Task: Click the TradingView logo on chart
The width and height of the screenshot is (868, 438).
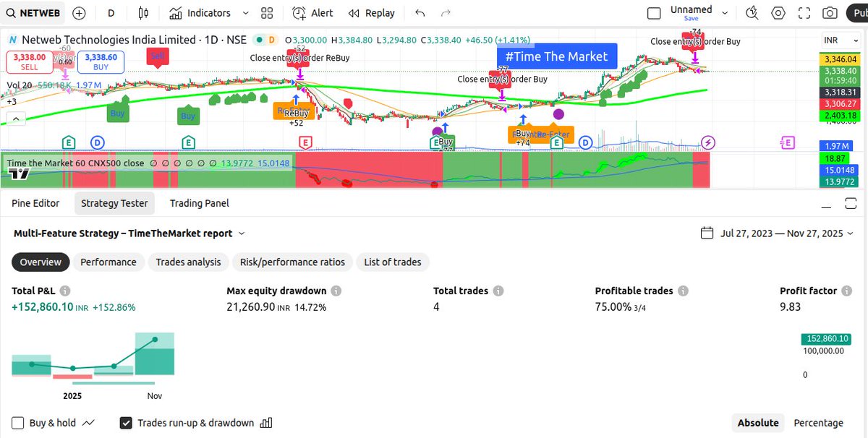Action: click(20, 173)
